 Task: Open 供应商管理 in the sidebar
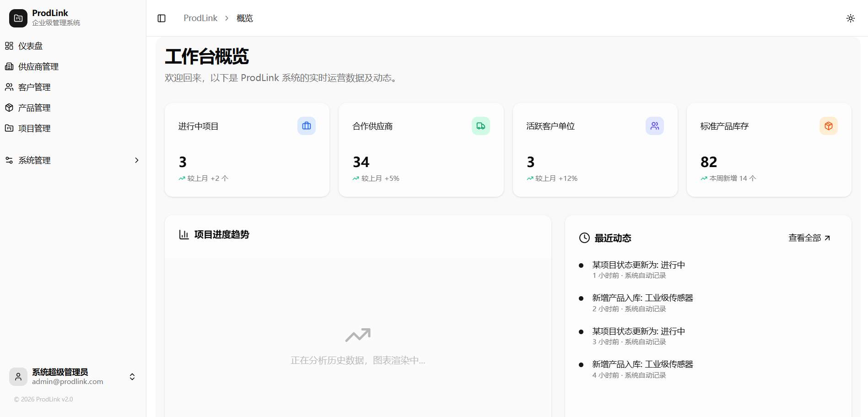pos(73,66)
